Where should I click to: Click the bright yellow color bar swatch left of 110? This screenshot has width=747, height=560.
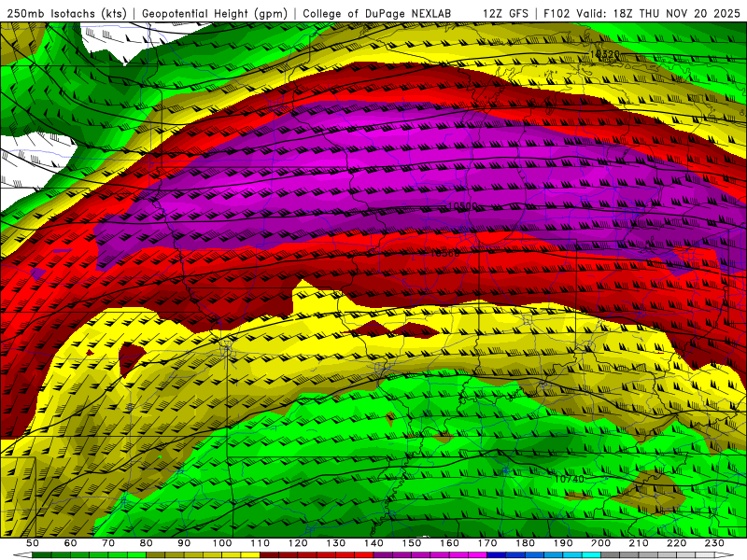tap(250, 555)
